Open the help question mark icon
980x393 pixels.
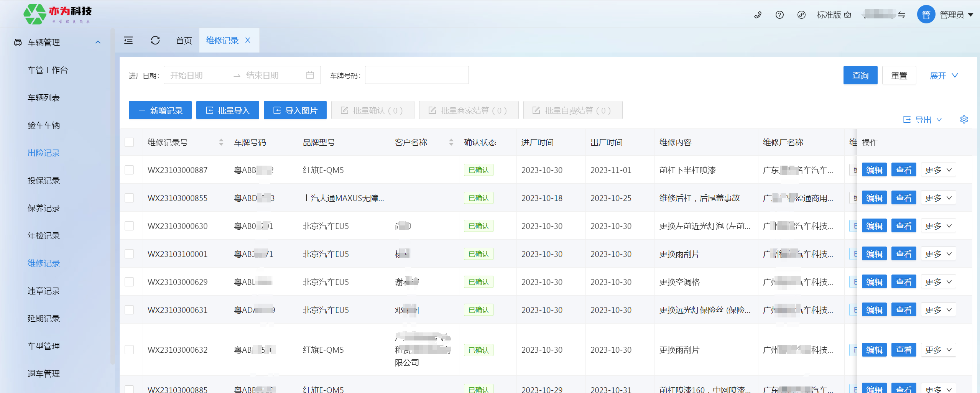pyautogui.click(x=779, y=15)
